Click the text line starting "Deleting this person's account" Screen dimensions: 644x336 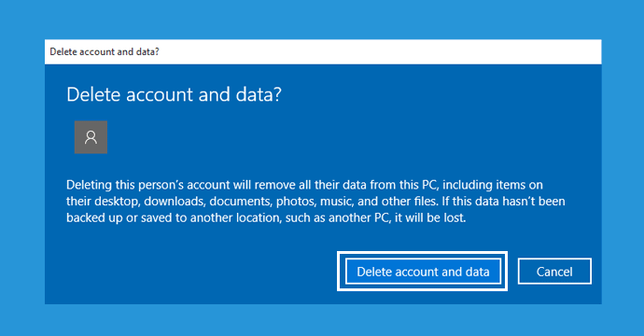coord(304,185)
